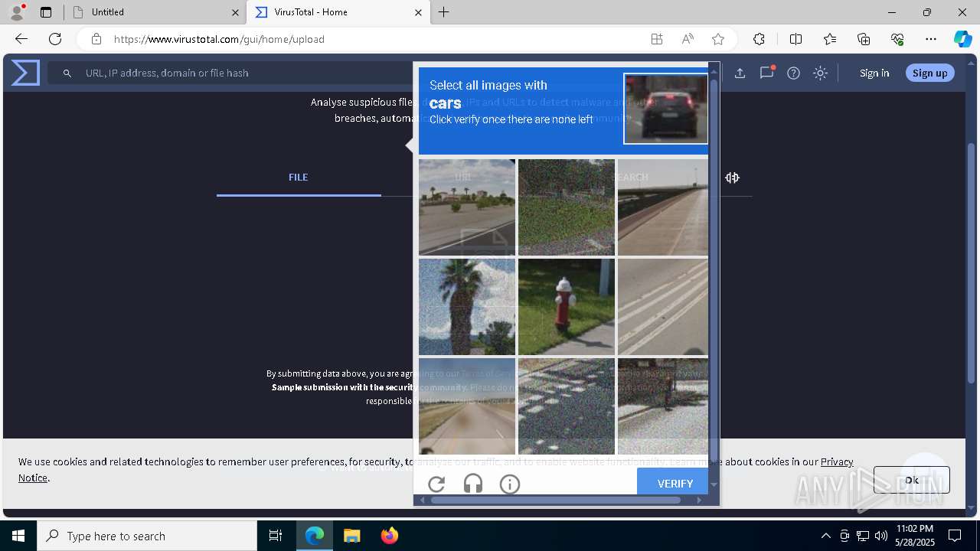The width and height of the screenshot is (980, 551).
Task: Switch to the Untitled tab
Action: click(x=153, y=12)
